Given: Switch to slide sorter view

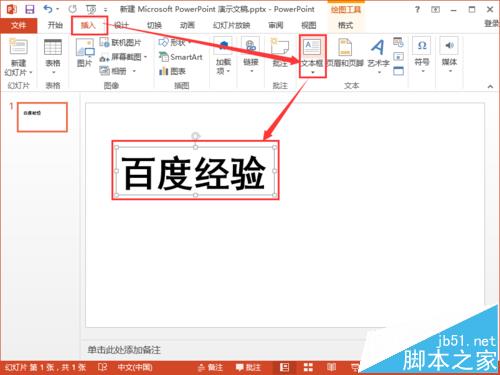Looking at the screenshot, I should click(308, 367).
